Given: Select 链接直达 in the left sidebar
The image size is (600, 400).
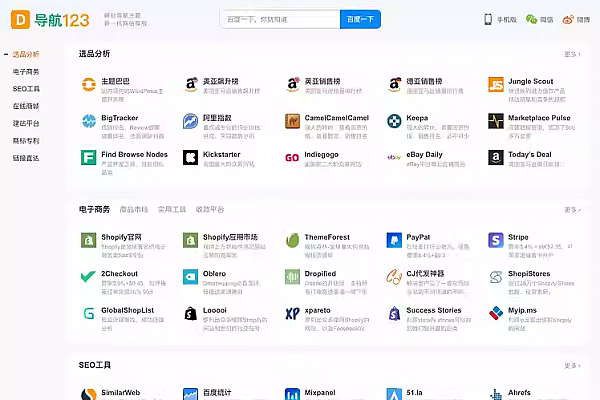Looking at the screenshot, I should 26,158.
